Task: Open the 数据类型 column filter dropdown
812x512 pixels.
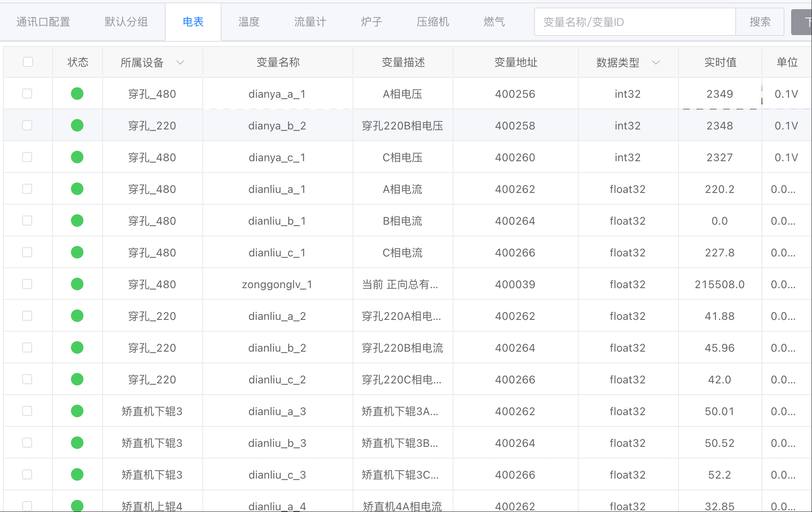Action: tap(656, 63)
